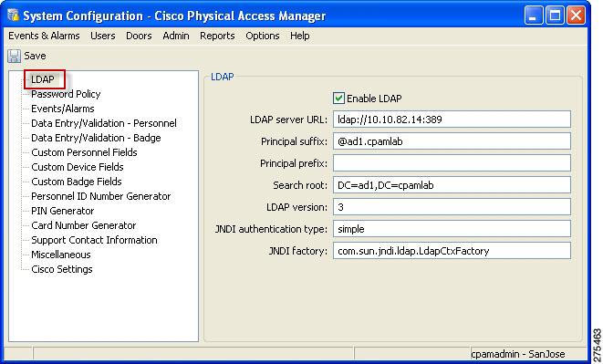Image resolution: width=603 pixels, height=364 pixels.
Task: Click the application icon in title bar
Action: pos(13,15)
